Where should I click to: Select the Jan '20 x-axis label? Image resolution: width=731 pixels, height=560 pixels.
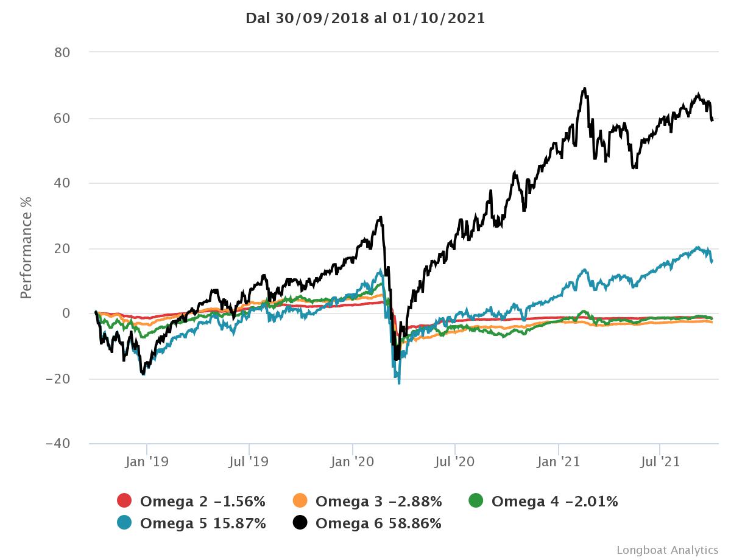click(x=352, y=461)
